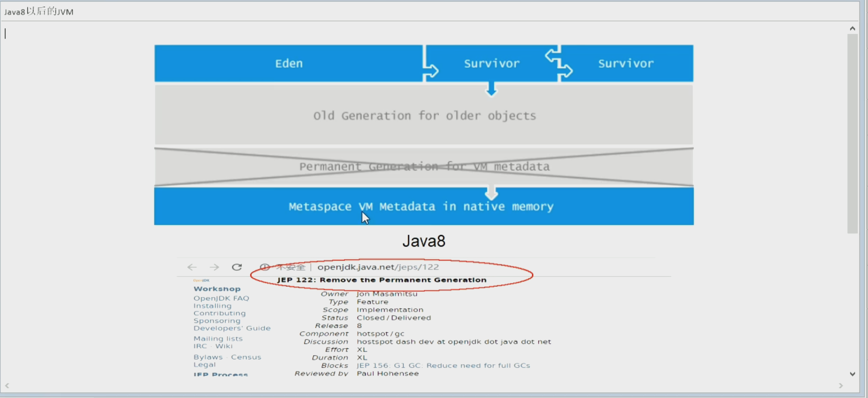The height and width of the screenshot is (398, 868).
Task: Open the IRC link
Action: (x=200, y=346)
